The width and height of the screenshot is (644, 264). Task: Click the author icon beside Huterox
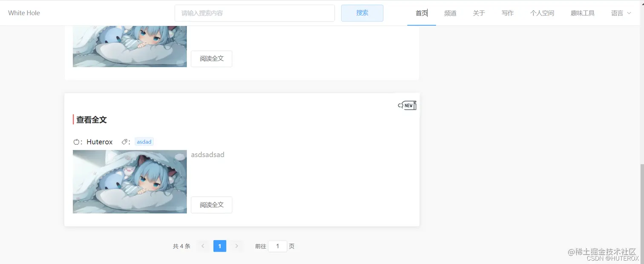[77, 142]
